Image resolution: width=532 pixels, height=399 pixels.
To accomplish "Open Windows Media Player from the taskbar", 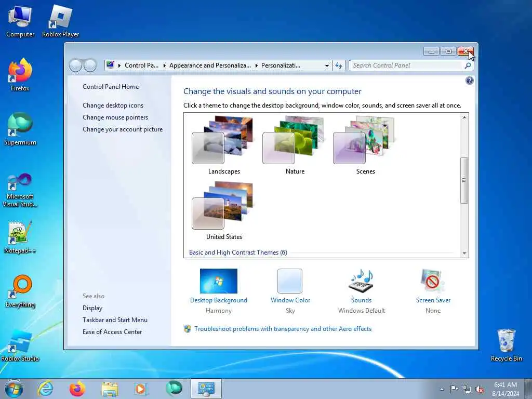I will point(141,389).
